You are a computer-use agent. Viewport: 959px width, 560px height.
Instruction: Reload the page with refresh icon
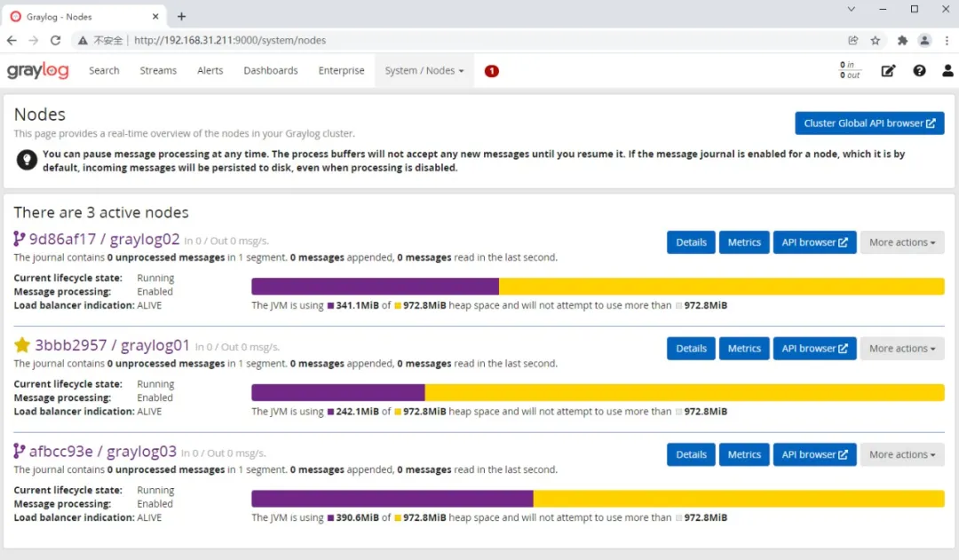(56, 40)
